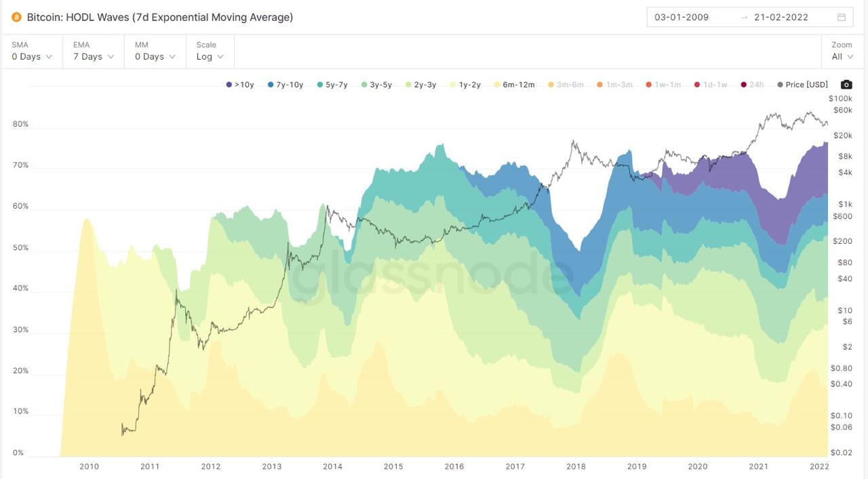Expand the MM 0 Days dropdown
The image size is (868, 479).
point(155,51)
